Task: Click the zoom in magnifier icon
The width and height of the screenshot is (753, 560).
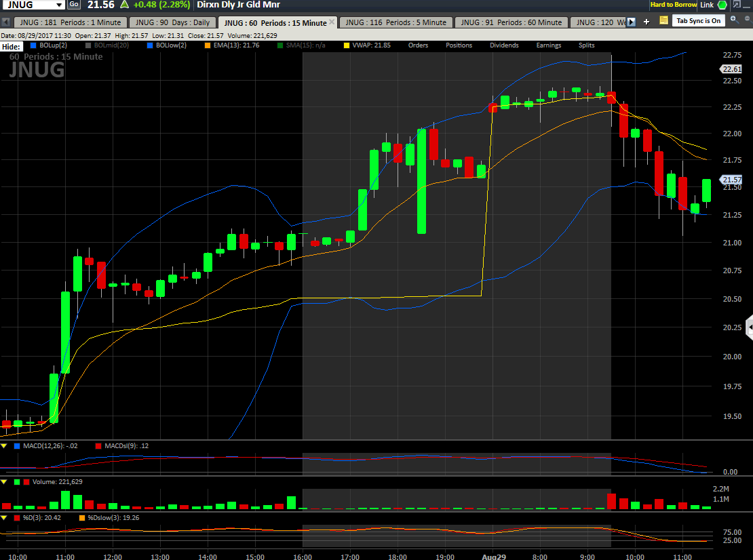Action: [x=733, y=20]
